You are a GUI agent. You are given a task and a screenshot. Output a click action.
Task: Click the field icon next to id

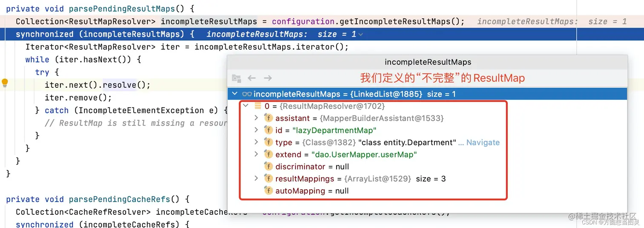(x=268, y=130)
